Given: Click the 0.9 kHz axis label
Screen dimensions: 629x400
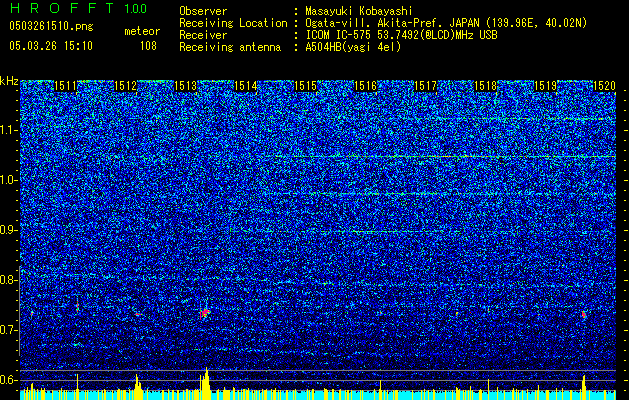Looking at the screenshot, I should [x=8, y=230].
